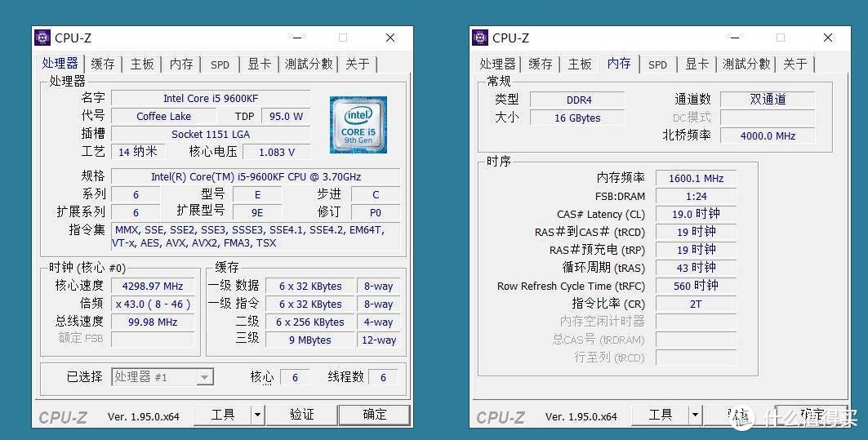The image size is (868, 440).
Task: Click the core speed 4298.97 MHz
Action: [x=153, y=287]
